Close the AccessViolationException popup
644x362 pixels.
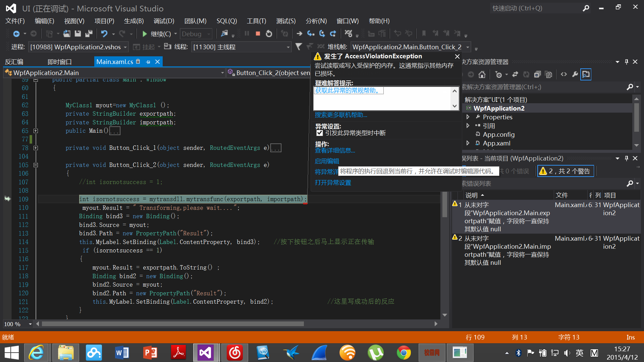click(457, 56)
